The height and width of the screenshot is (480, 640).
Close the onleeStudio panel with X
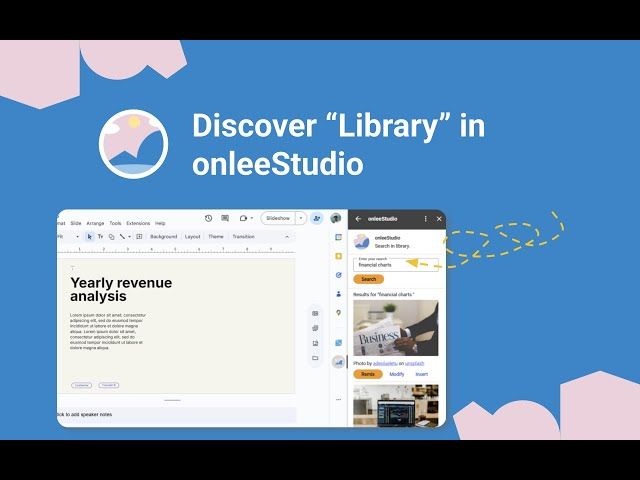click(x=439, y=219)
